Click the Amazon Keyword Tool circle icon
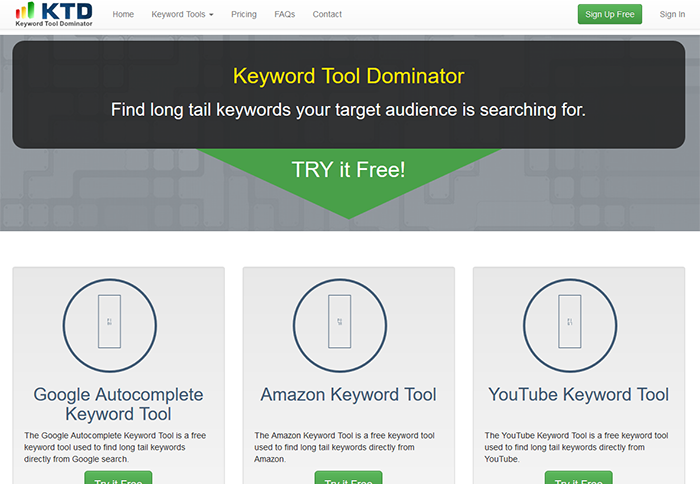This screenshot has width=700, height=484. click(x=340, y=325)
